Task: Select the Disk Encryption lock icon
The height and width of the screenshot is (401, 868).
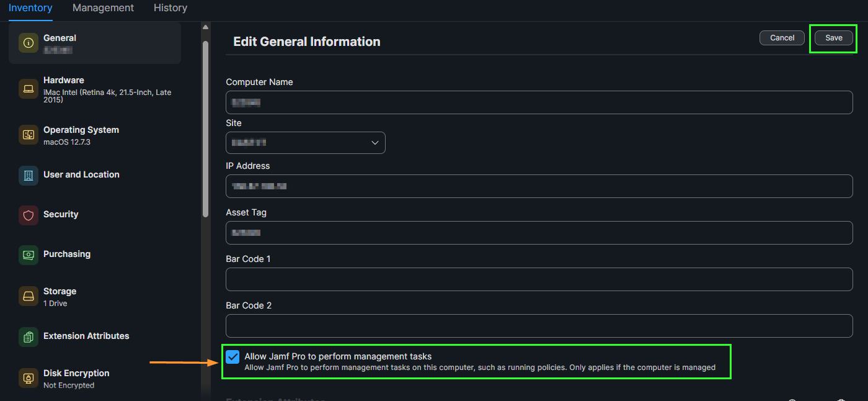Action: click(29, 378)
